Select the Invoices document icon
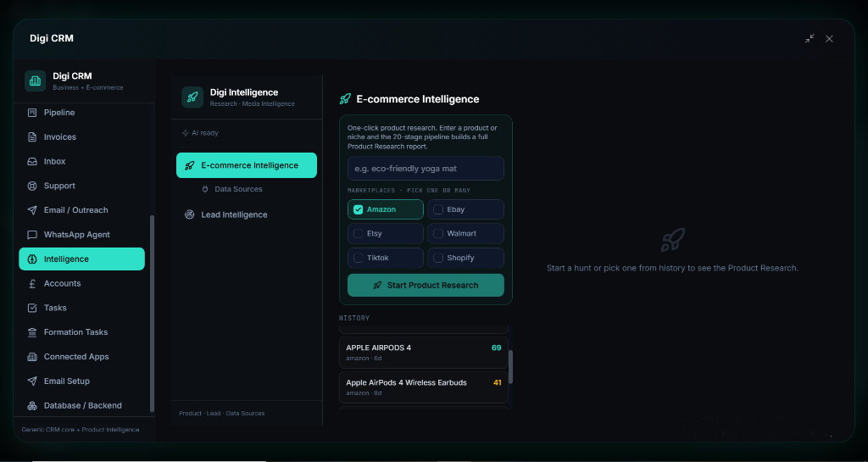This screenshot has height=462, width=868. pyautogui.click(x=32, y=136)
